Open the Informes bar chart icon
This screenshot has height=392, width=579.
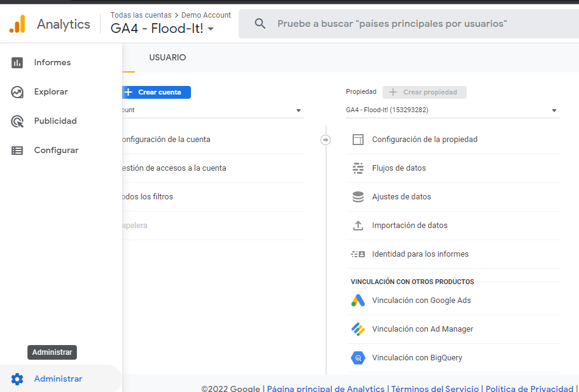[x=17, y=63]
